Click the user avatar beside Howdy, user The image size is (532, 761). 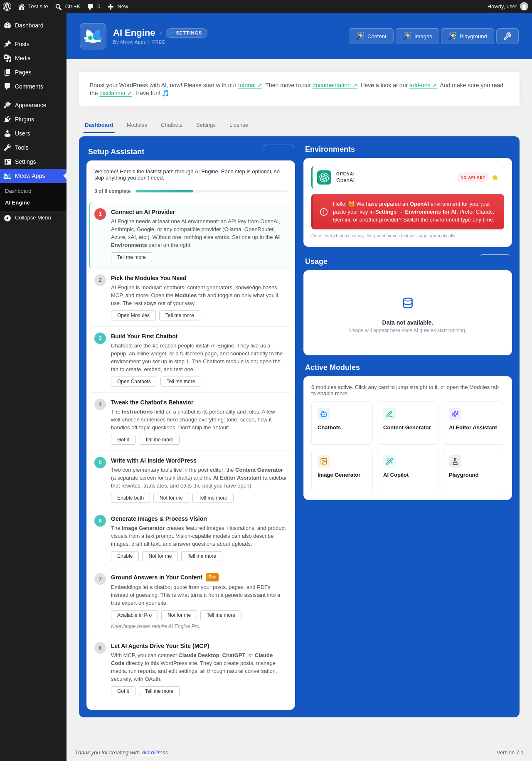click(x=524, y=7)
